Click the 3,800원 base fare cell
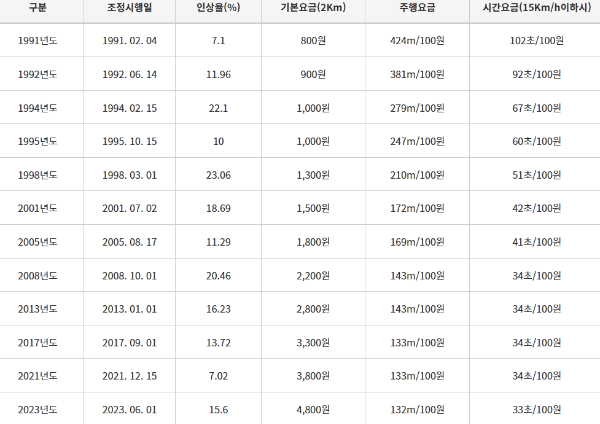600x424 pixels. tap(313, 376)
